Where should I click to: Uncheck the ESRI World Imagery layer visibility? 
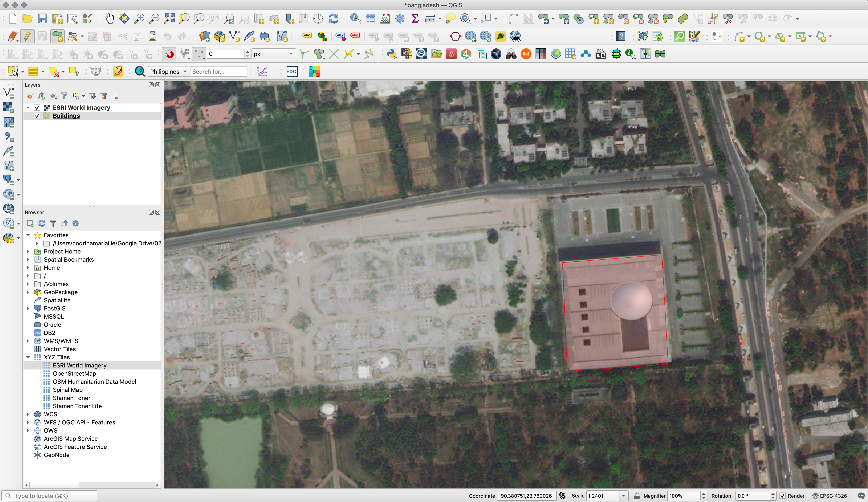point(37,107)
